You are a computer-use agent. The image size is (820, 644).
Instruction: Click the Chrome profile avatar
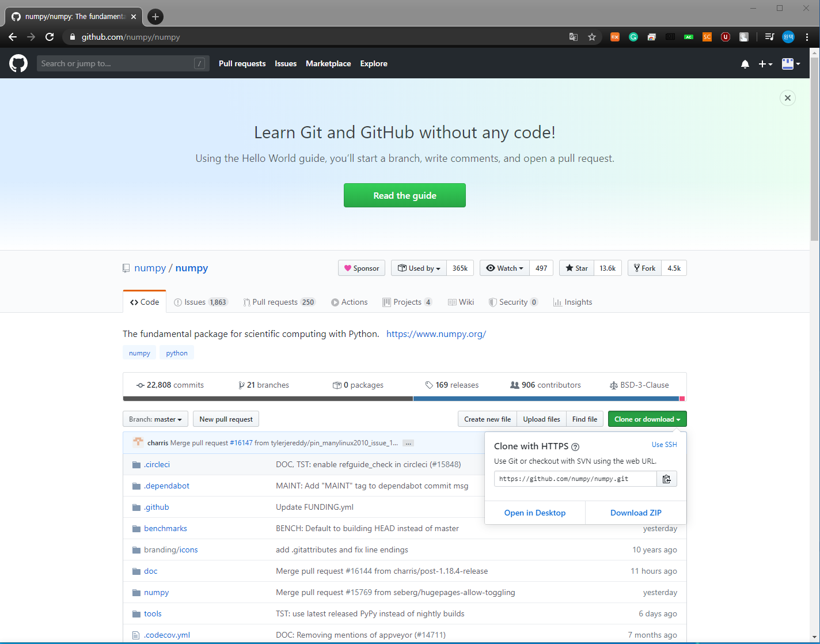(x=788, y=37)
